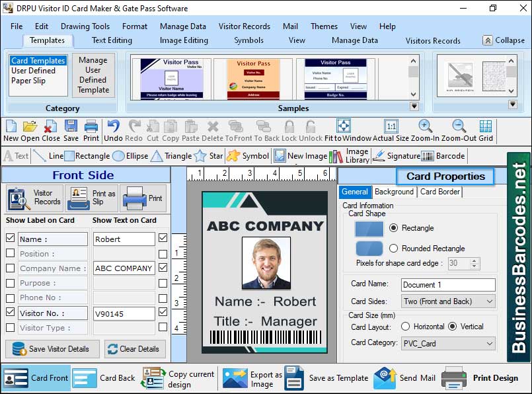This screenshot has width=532, height=394.
Task: Select the Rectangle tool
Action: click(87, 156)
